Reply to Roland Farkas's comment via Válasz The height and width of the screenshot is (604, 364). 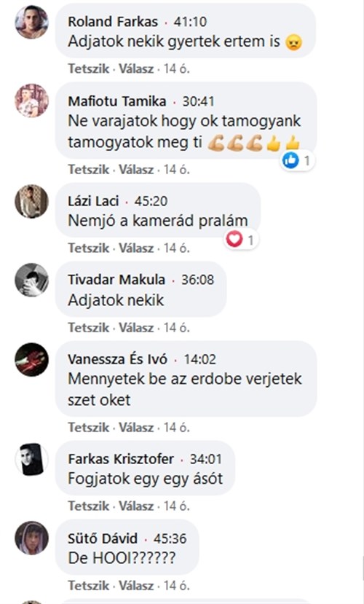(136, 68)
